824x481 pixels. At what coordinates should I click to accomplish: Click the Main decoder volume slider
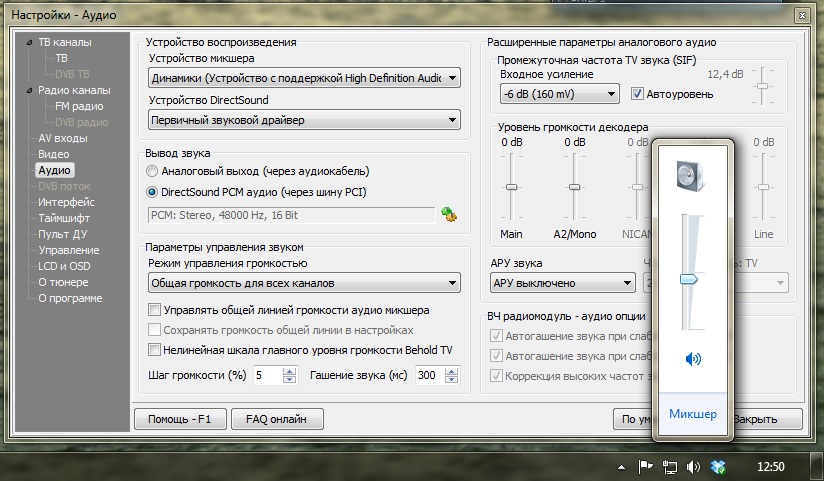pos(511,187)
